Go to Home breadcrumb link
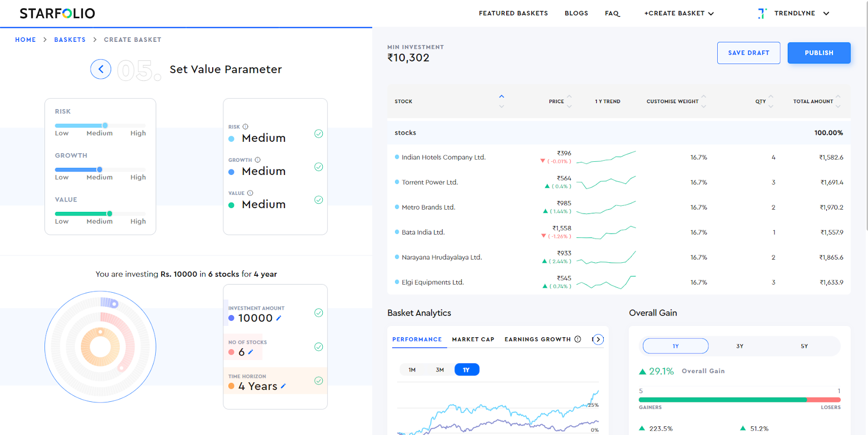 [x=25, y=40]
